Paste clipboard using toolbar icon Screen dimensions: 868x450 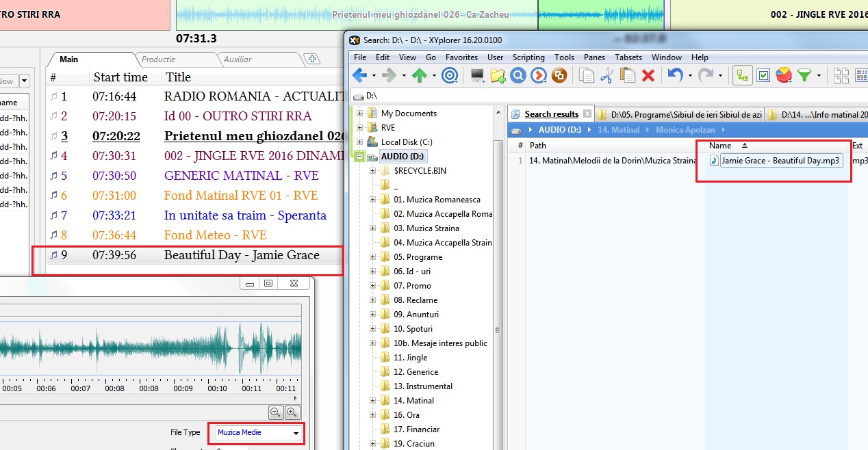coord(627,75)
